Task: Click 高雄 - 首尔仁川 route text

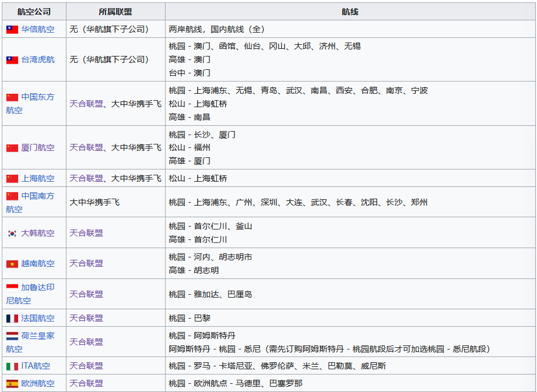Action: click(x=198, y=239)
